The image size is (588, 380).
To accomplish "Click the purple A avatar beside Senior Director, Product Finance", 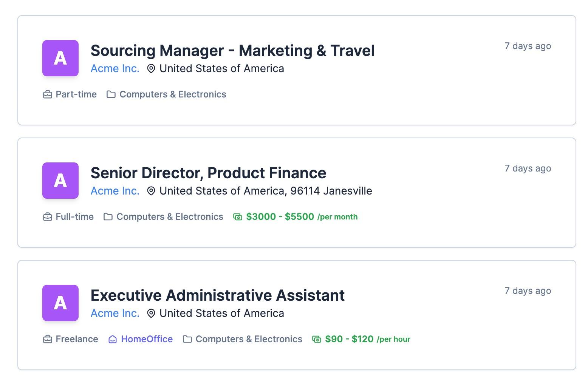I will [60, 181].
